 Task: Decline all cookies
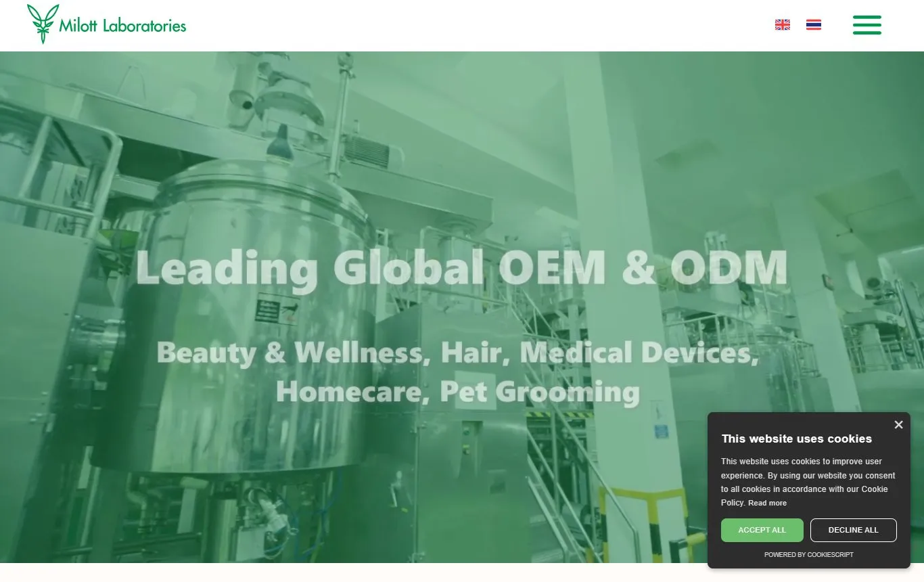[854, 530]
